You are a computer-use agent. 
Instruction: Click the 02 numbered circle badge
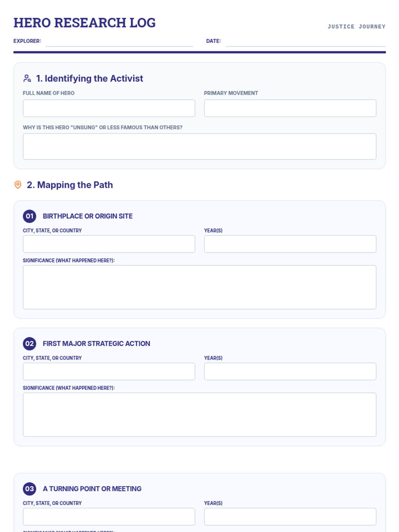(x=29, y=343)
